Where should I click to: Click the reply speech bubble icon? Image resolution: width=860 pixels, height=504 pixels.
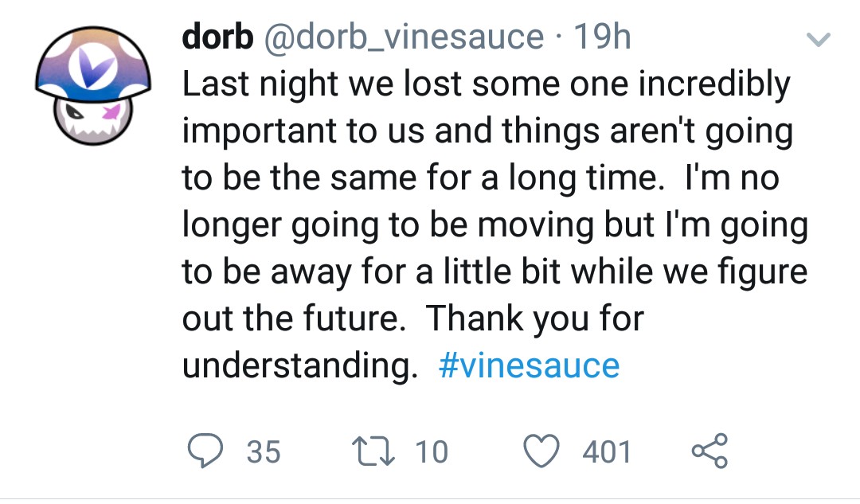[205, 450]
